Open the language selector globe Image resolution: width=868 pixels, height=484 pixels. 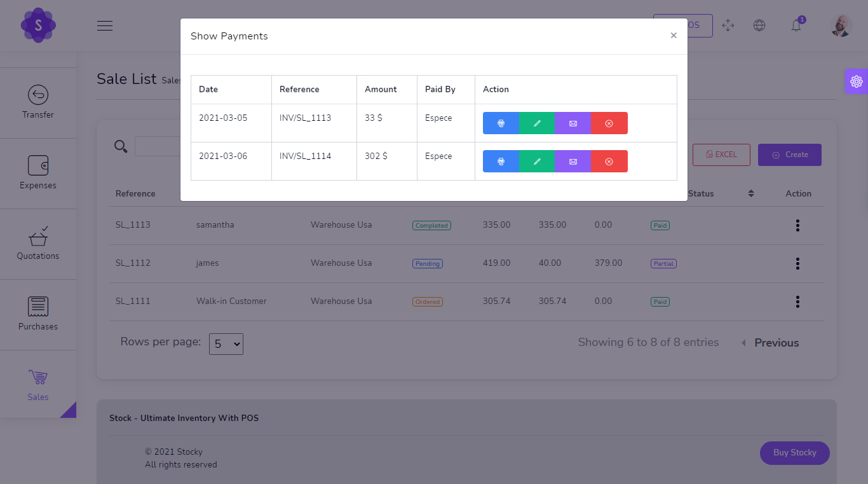coord(759,25)
